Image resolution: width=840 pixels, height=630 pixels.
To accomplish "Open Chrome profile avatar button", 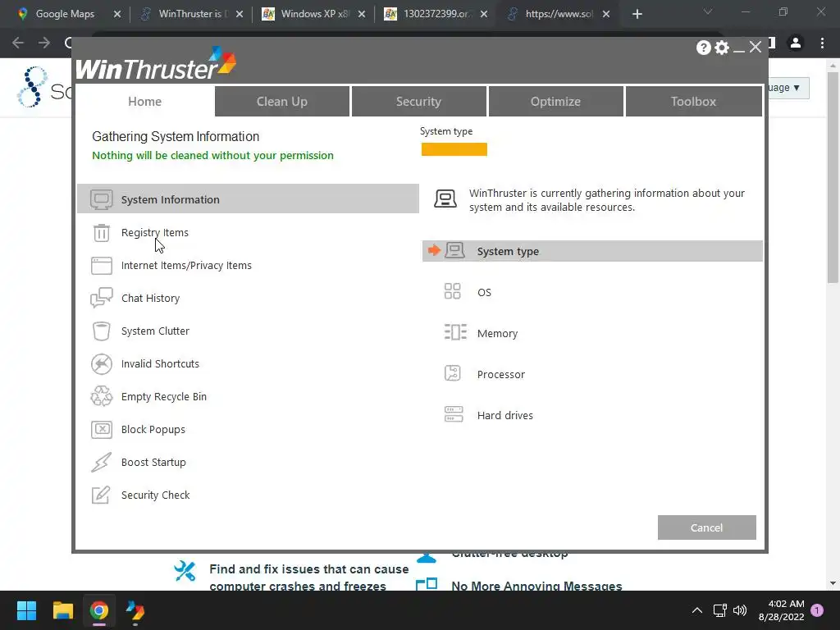I will point(796,43).
